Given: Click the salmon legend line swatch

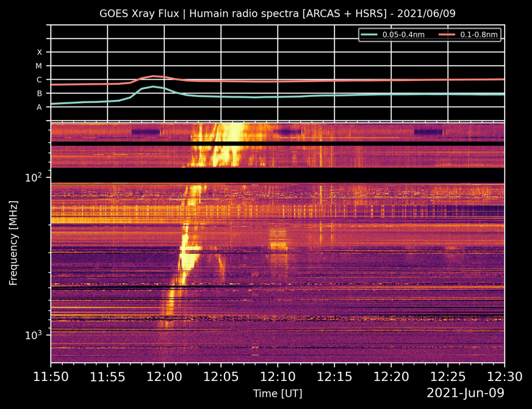Looking at the screenshot, I should coord(447,35).
